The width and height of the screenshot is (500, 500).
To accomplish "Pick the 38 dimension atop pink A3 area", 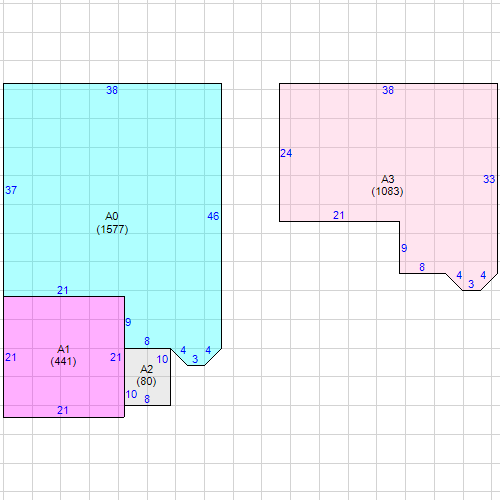I will [388, 90].
